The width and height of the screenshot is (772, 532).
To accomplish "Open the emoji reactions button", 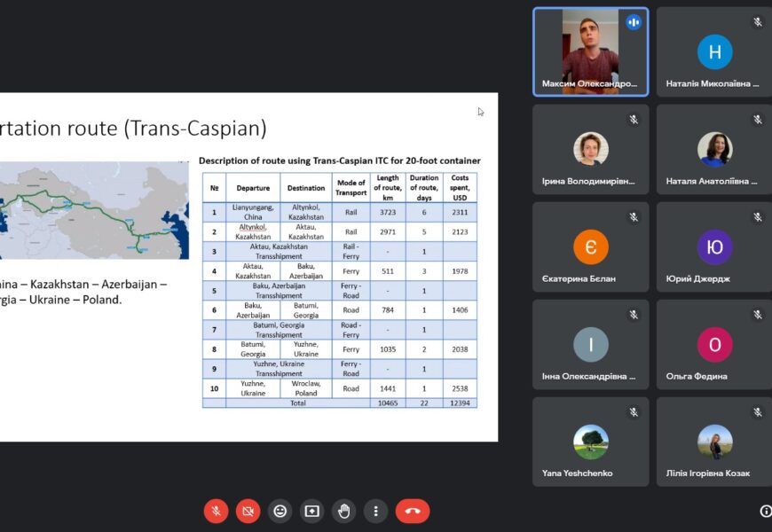I will tap(280, 511).
